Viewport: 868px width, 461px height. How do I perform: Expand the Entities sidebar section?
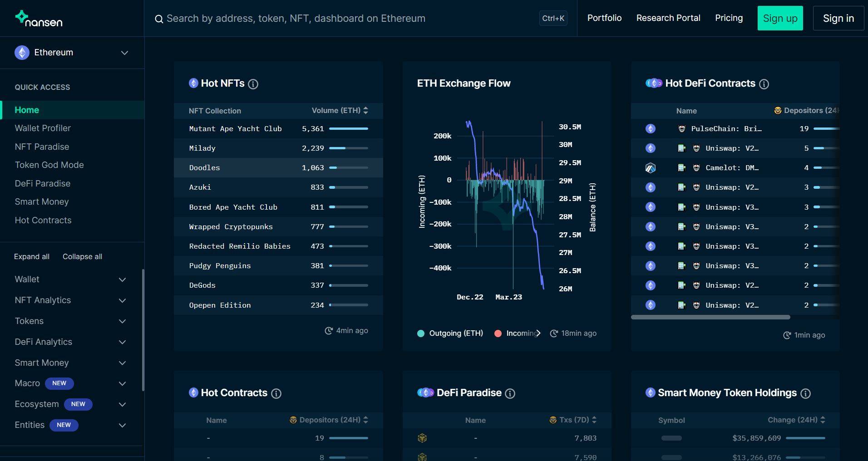[70, 425]
